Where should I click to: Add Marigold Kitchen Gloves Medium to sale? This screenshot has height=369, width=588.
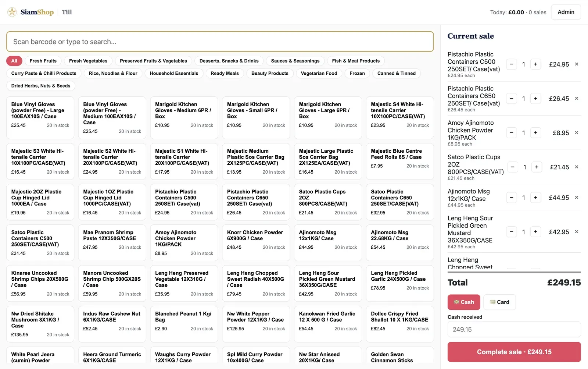(184, 118)
